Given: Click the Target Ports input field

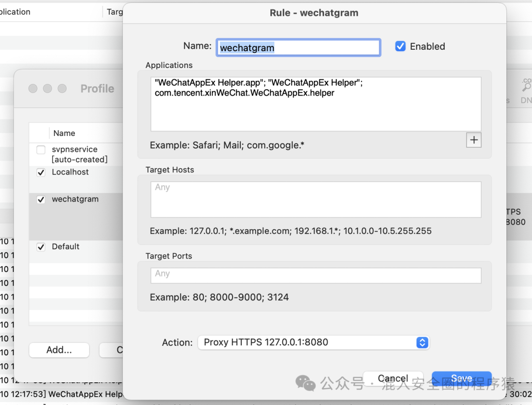Looking at the screenshot, I should tap(316, 275).
